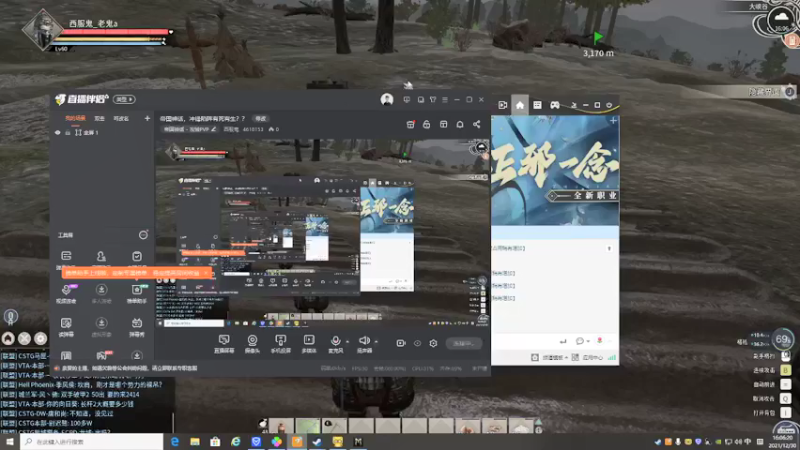800x450 pixels.
Task: Expand the speaker dropdown arrow
Action: [x=376, y=341]
